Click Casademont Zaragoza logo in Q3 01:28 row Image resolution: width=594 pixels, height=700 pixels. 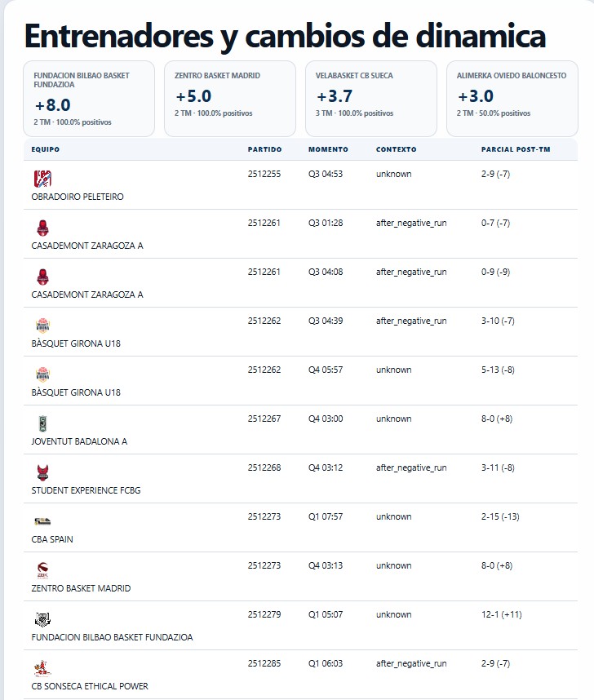click(43, 228)
